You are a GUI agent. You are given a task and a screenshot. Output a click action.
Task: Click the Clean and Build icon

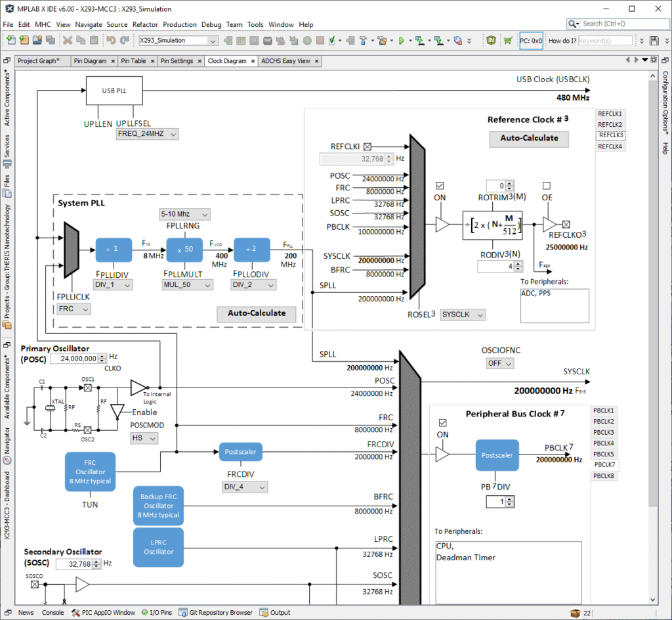(382, 41)
